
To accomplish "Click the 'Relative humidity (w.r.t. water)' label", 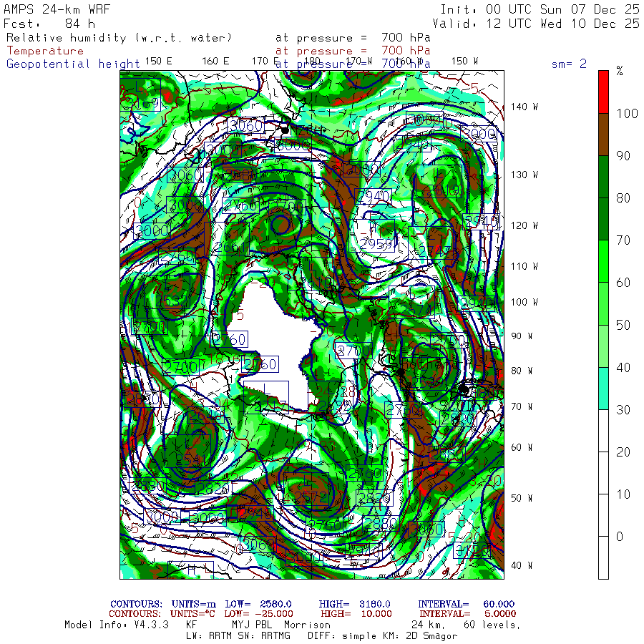I will click(x=119, y=38).
